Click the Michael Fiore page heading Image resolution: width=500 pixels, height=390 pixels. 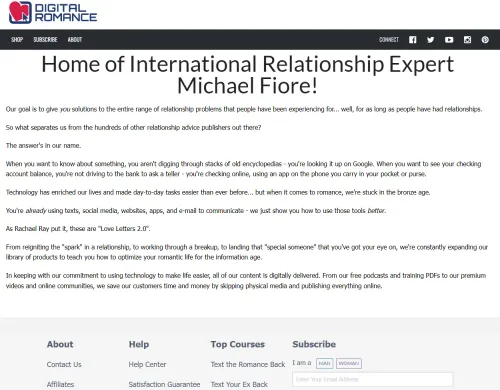point(247,75)
